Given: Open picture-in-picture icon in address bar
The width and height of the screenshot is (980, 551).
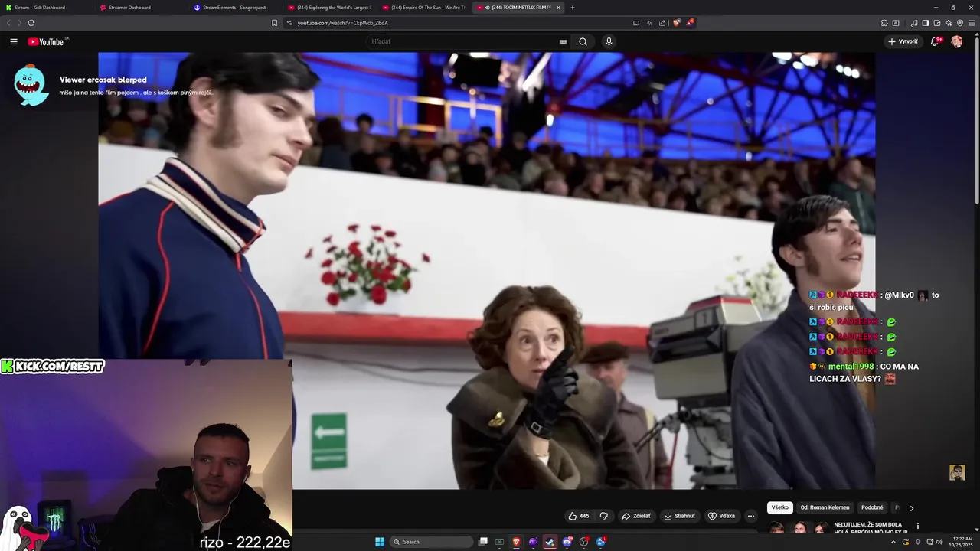Looking at the screenshot, I should [636, 23].
